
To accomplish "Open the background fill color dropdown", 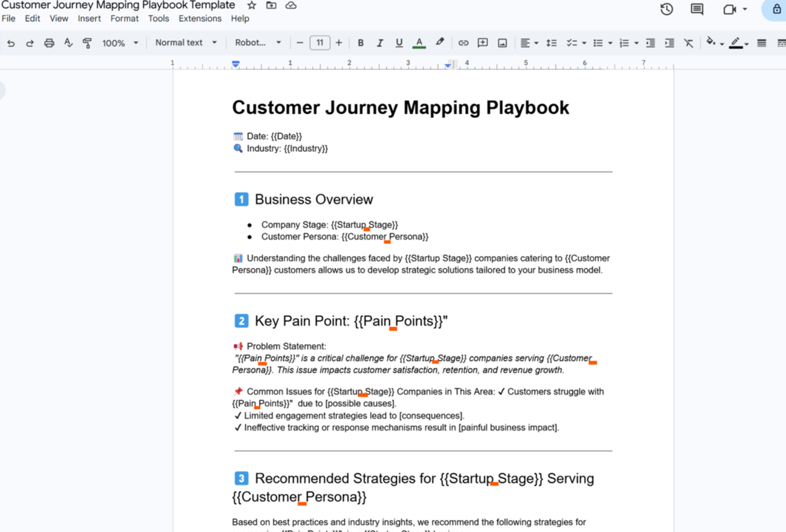I will click(x=715, y=43).
